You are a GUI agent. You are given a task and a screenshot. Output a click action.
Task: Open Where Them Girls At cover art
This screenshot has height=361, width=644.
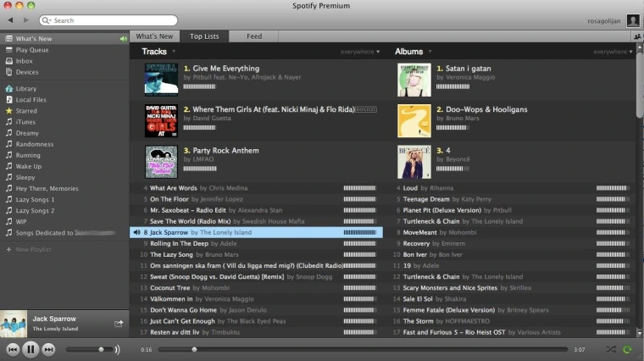[x=161, y=120]
